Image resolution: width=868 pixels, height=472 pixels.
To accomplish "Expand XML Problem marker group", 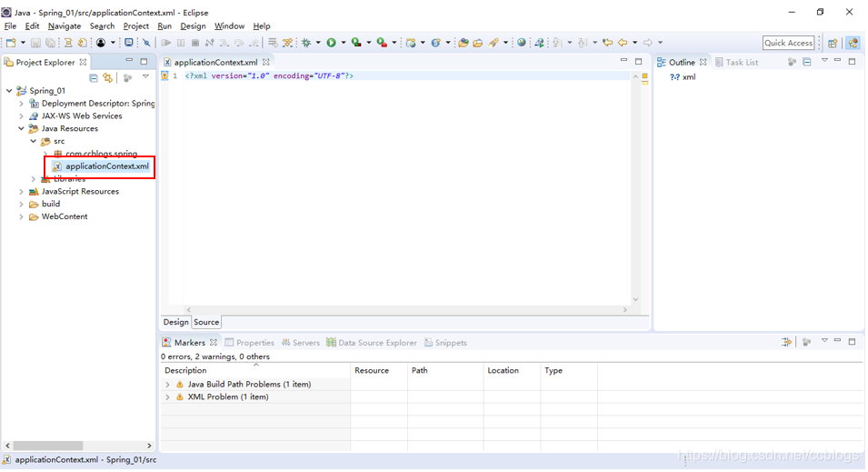I will coord(168,397).
